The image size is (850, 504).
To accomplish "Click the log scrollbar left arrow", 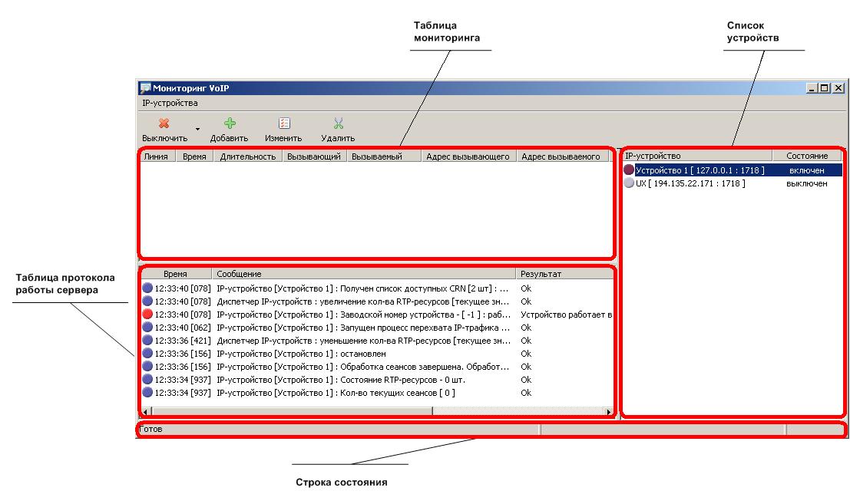I will [x=145, y=411].
